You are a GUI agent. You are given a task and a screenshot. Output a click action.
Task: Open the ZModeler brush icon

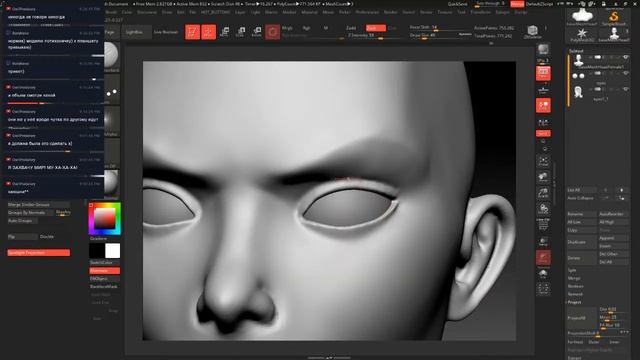coord(533,31)
